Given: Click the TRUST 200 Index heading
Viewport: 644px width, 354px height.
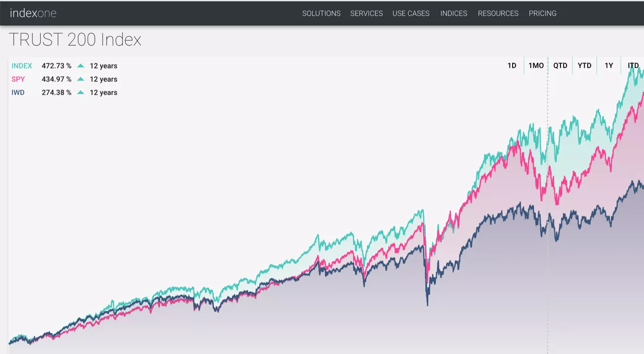Looking at the screenshot, I should pos(75,40).
